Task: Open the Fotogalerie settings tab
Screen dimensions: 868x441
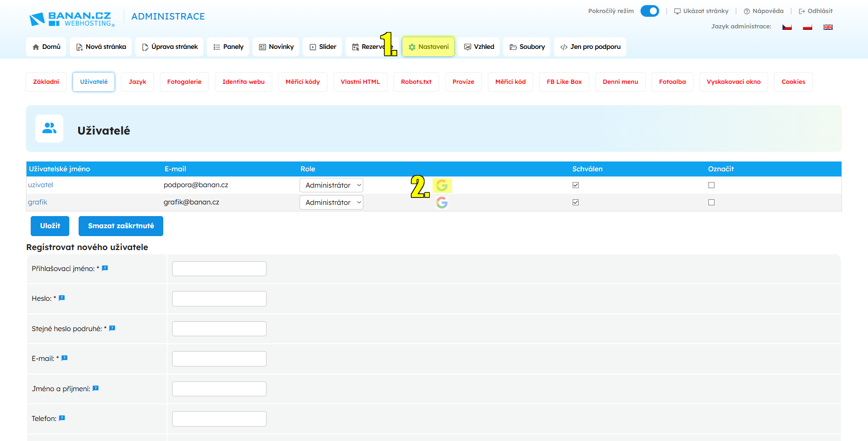Action: (x=184, y=82)
